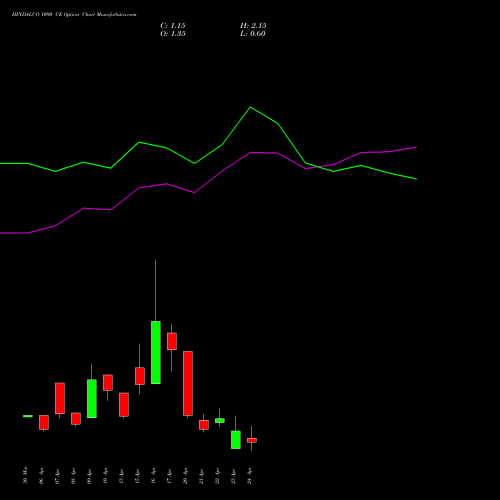Click the small green candle above 22 Apr
Image resolution: width=500 pixels, height=500 pixels.
pyautogui.click(x=220, y=420)
